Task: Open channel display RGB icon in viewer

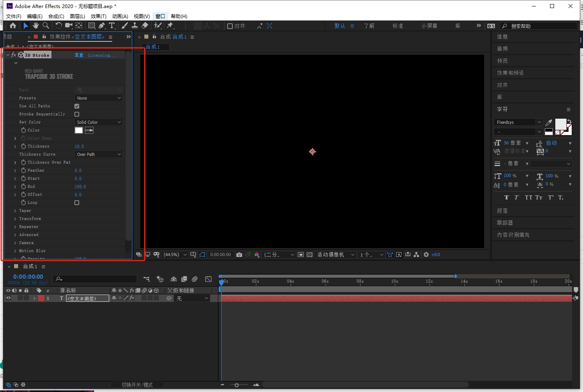Action: [x=257, y=254]
